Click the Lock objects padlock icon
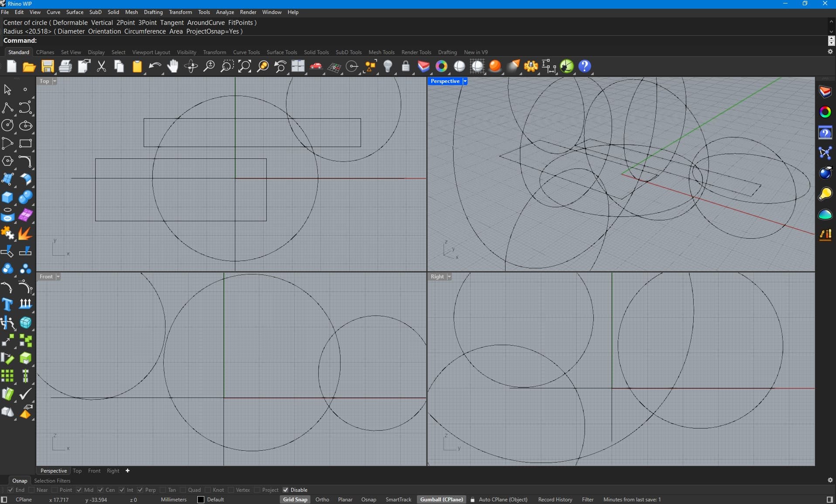The width and height of the screenshot is (836, 504). [406, 66]
